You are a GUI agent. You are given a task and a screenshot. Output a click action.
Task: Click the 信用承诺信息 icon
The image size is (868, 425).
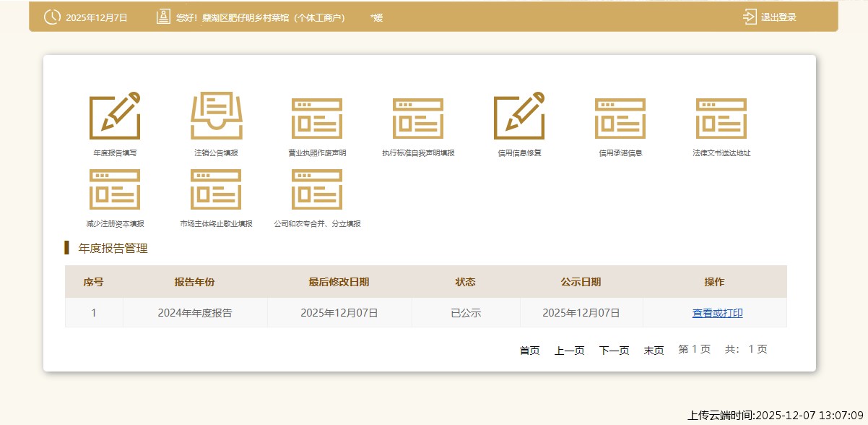(x=620, y=118)
